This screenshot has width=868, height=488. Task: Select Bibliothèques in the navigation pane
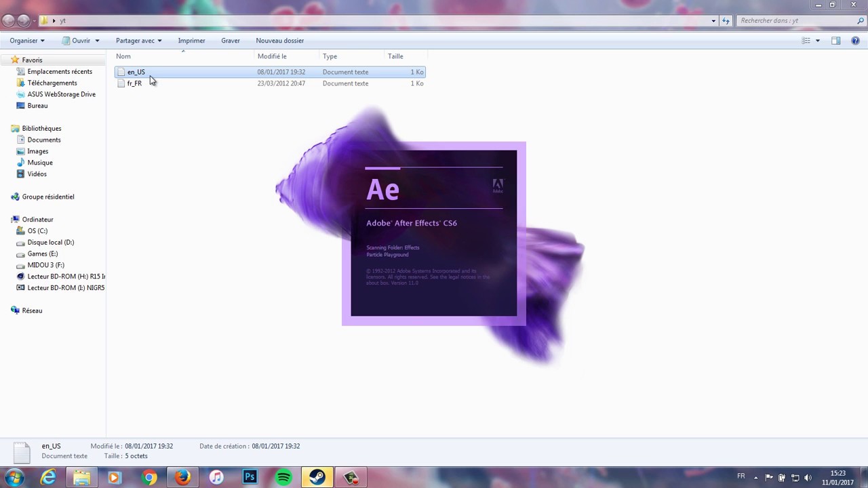coord(41,129)
